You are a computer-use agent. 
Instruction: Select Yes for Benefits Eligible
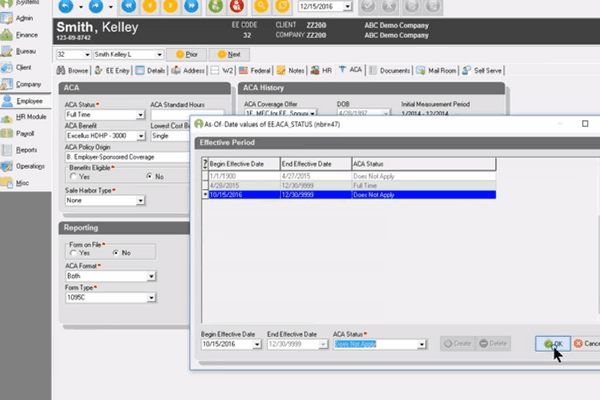pyautogui.click(x=73, y=176)
